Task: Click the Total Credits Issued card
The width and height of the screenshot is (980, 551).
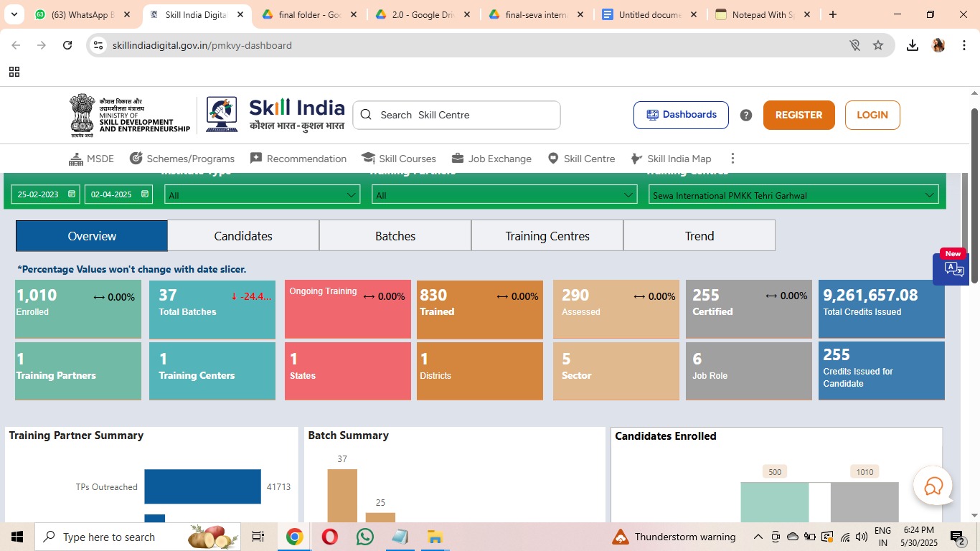Action: pyautogui.click(x=882, y=309)
